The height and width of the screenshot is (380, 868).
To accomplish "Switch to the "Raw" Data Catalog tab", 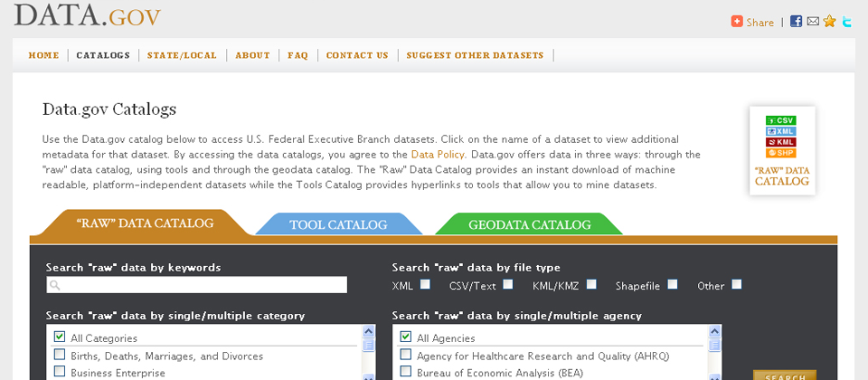I will [x=145, y=223].
